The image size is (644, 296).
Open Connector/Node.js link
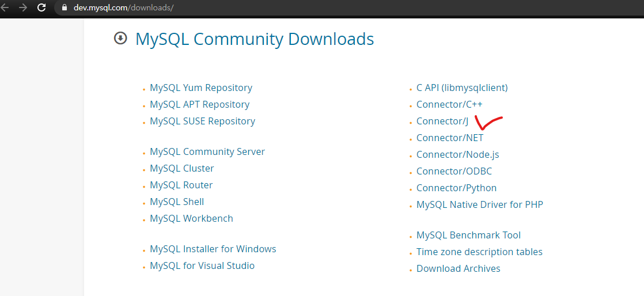[457, 155]
